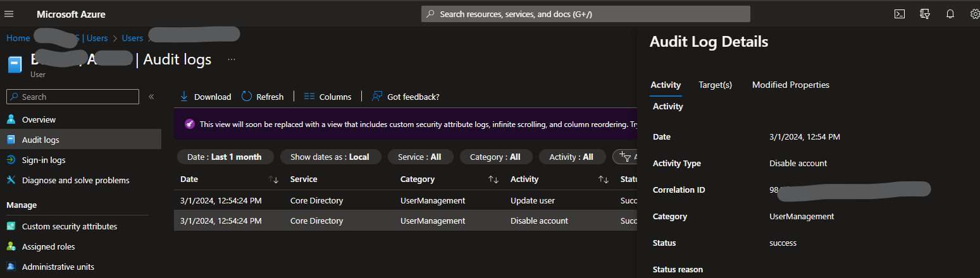The width and height of the screenshot is (980, 278).
Task: Sort the table by the Date column arrows
Action: 273,179
